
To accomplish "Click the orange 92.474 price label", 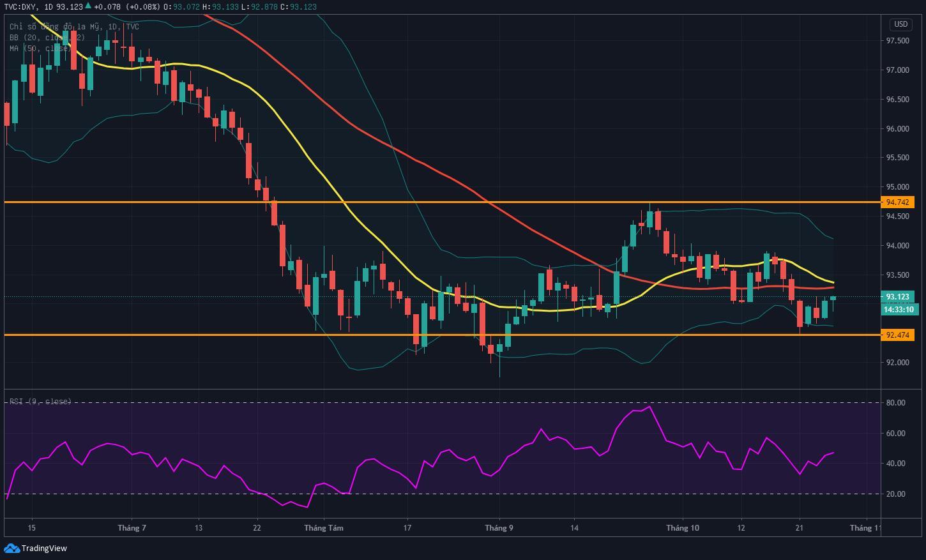I will click(x=898, y=335).
